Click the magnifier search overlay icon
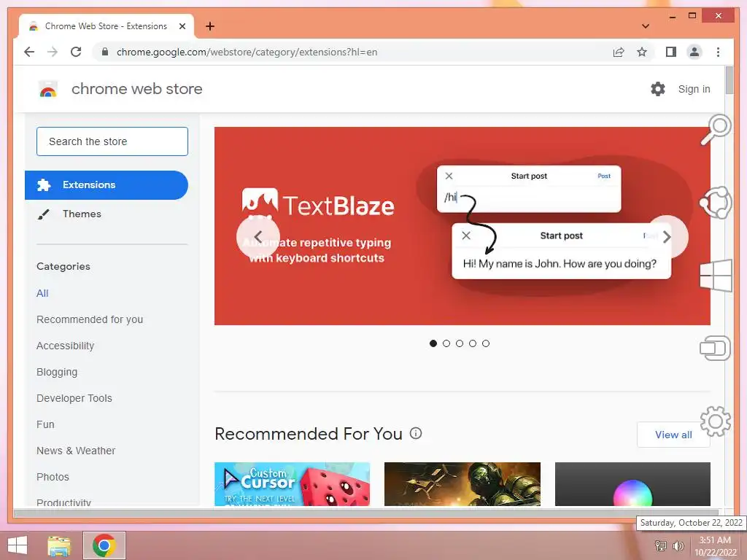Image resolution: width=747 pixels, height=560 pixels. [716, 130]
